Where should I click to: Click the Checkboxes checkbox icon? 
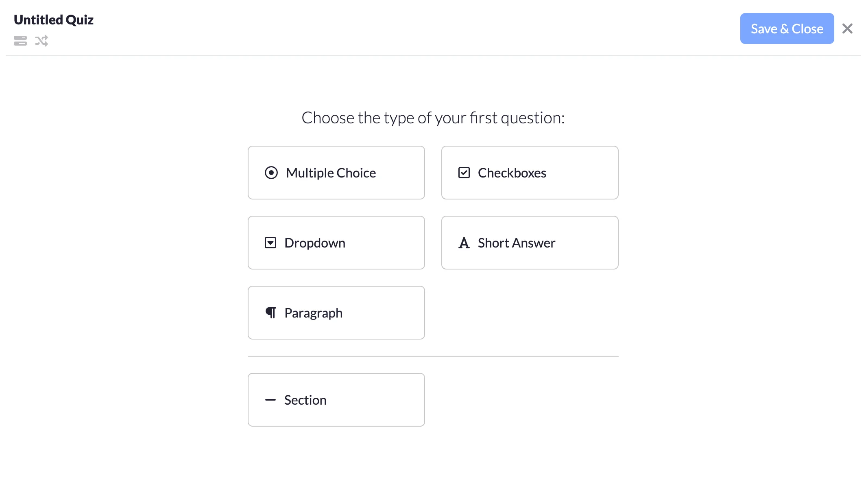(464, 173)
